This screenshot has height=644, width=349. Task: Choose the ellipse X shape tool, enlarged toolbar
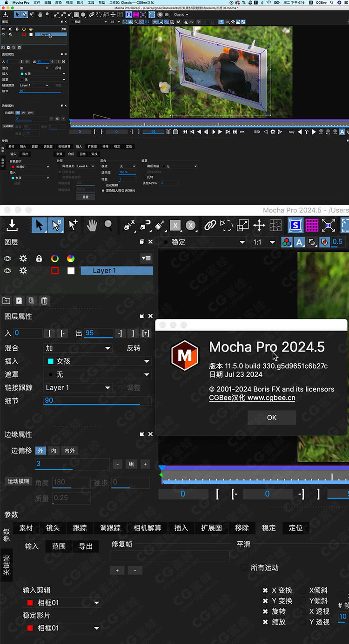(x=190, y=226)
